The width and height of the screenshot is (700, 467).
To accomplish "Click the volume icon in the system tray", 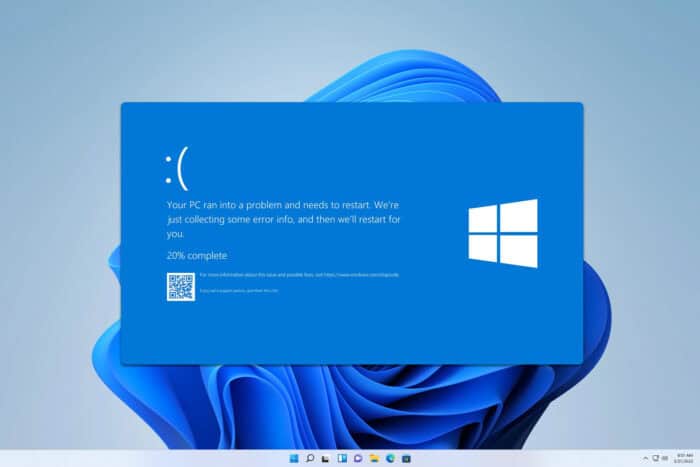I will (665, 459).
